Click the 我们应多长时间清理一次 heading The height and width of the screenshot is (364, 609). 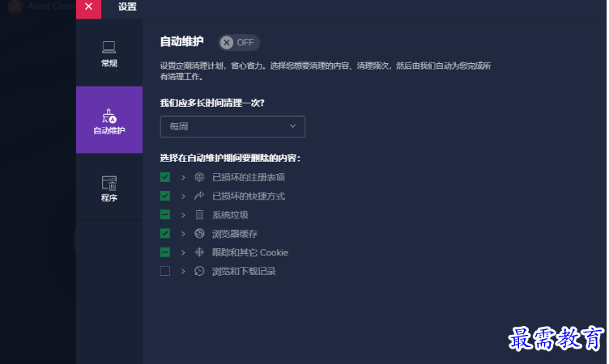pos(212,103)
